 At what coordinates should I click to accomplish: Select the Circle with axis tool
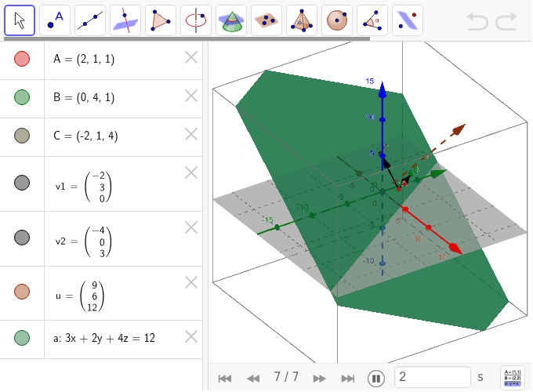(x=196, y=20)
